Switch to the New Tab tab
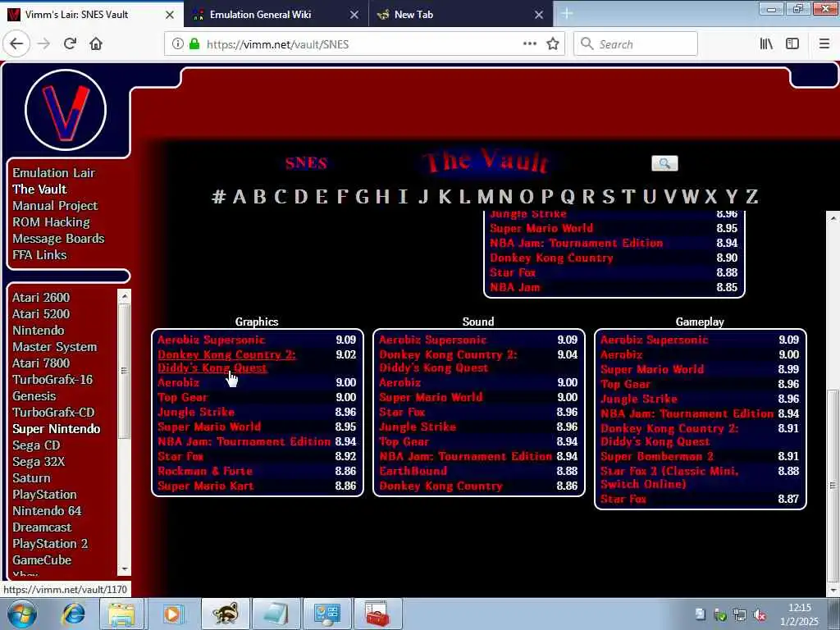 coord(413,15)
